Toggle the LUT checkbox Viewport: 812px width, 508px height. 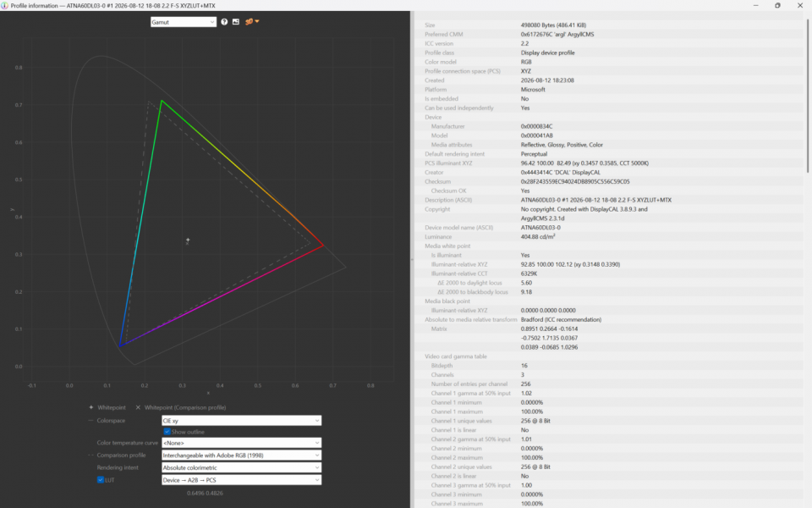pos(101,479)
